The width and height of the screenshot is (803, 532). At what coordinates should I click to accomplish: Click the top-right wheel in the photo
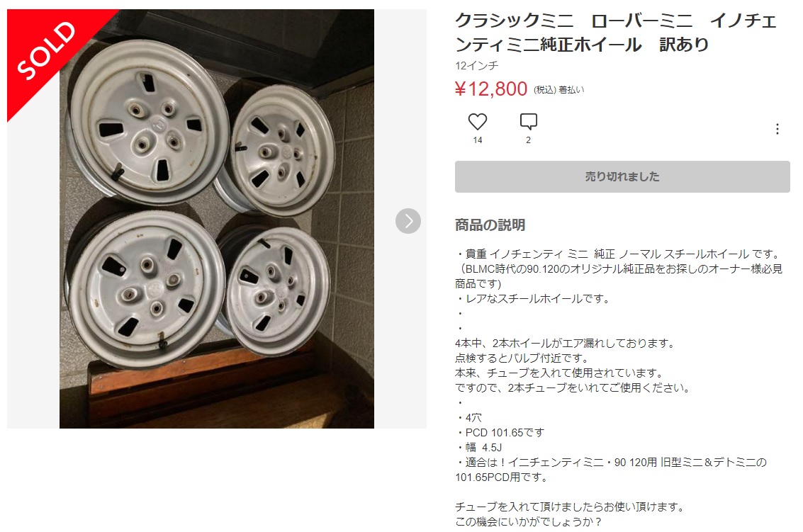click(x=276, y=149)
